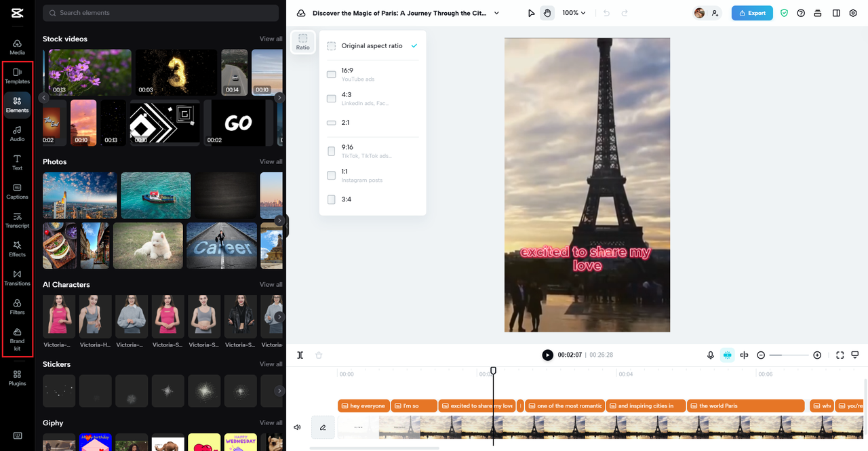Select 'one of the most romantic' caption clip
Screen dimensions: 868x451
click(x=565, y=406)
